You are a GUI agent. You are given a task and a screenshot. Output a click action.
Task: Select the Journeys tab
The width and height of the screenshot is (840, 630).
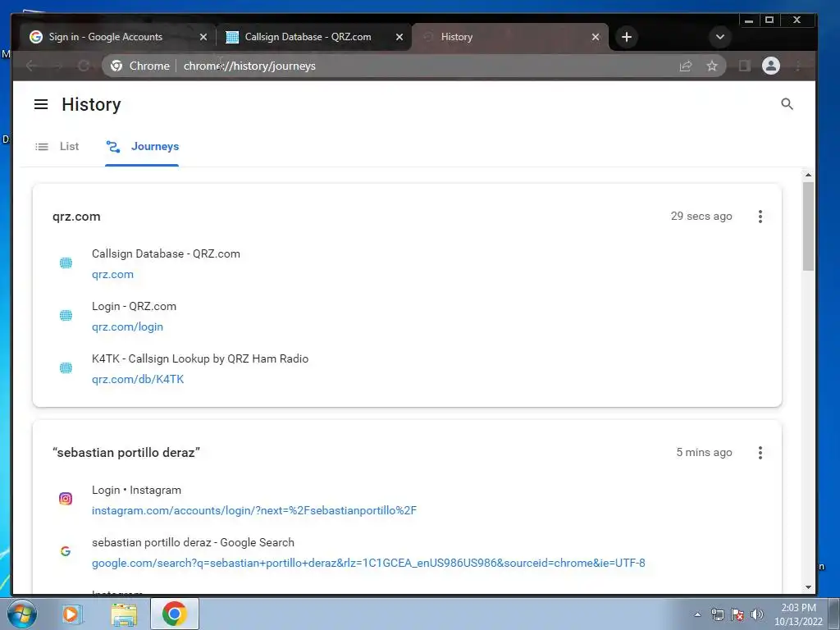(142, 146)
